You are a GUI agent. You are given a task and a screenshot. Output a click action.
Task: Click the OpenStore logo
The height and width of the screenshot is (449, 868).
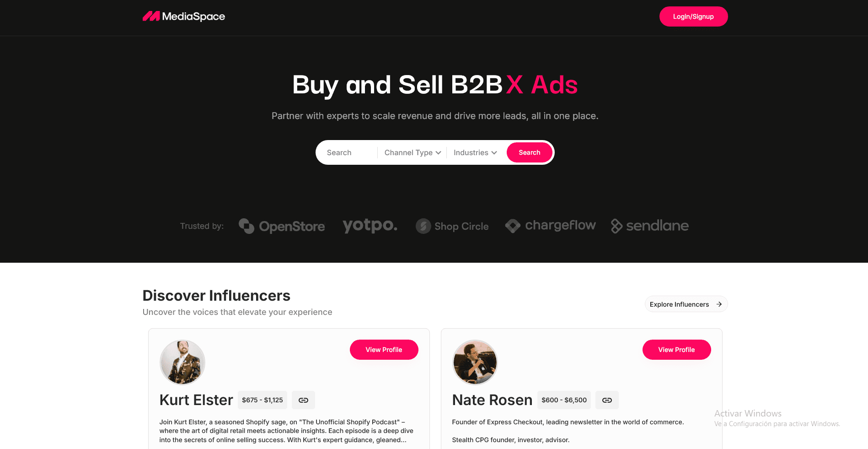click(x=282, y=226)
